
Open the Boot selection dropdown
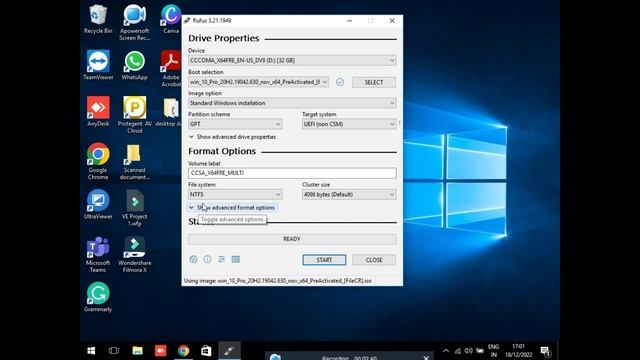coord(258,82)
